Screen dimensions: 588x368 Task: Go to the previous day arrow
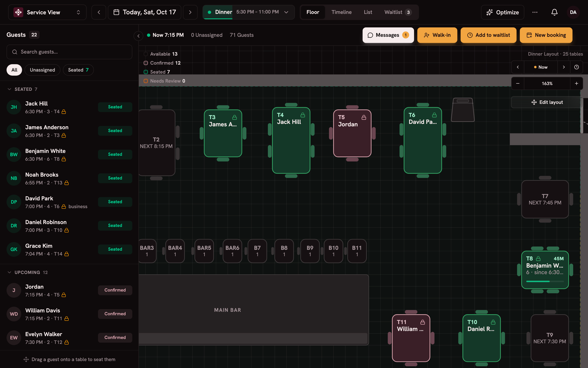point(99,12)
